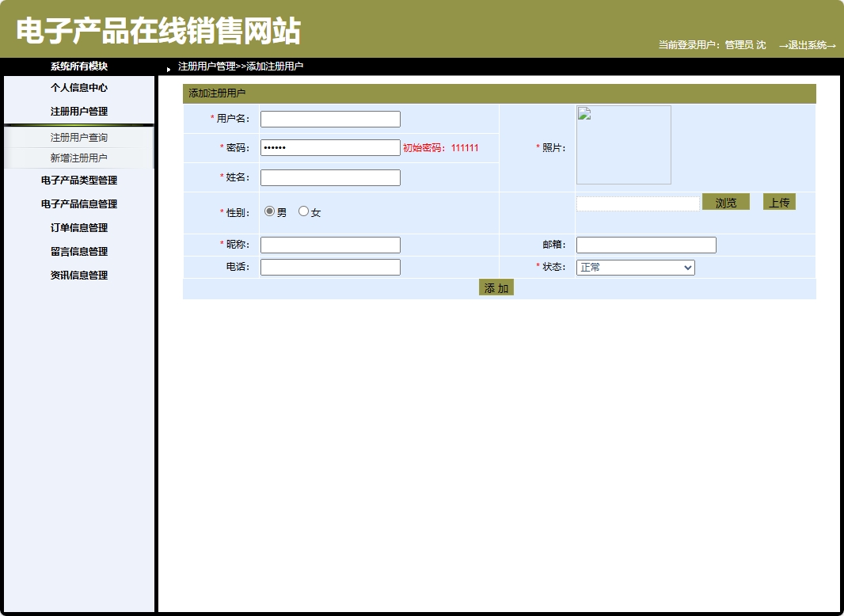This screenshot has width=844, height=616.
Task: Open 留言信息管理 (Message Management)
Action: click(x=78, y=251)
